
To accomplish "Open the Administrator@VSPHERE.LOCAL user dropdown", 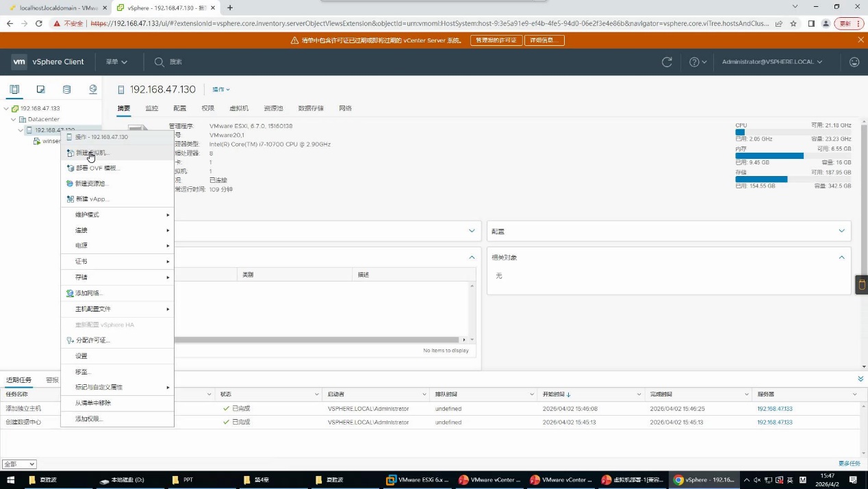I will (x=772, y=62).
